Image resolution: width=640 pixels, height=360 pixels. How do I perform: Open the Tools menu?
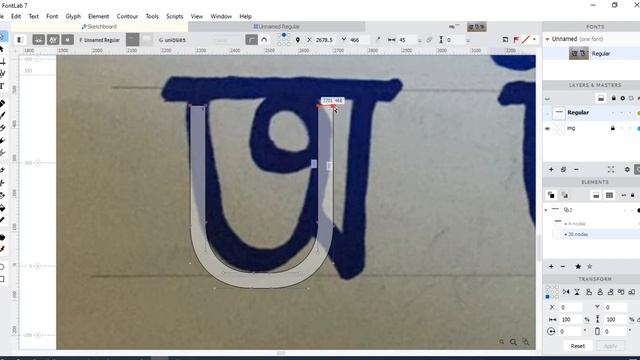152,16
